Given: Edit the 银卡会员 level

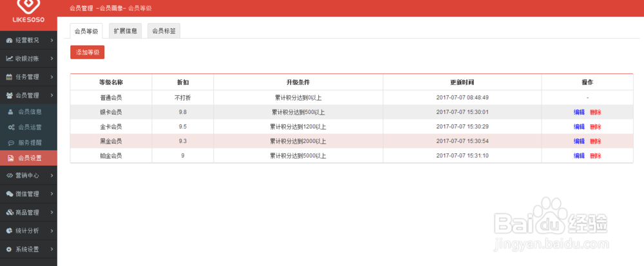Looking at the screenshot, I should tap(579, 112).
